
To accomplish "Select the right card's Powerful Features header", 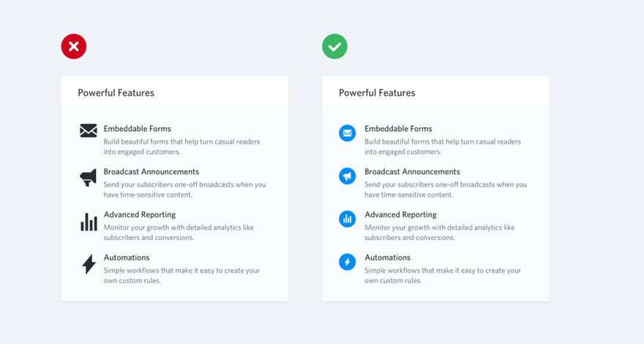I will [377, 93].
